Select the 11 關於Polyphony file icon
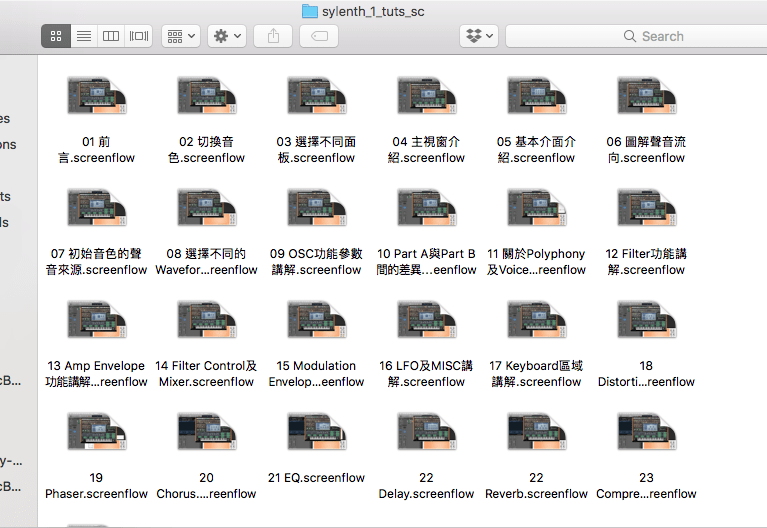This screenshot has width=767, height=528. pyautogui.click(x=537, y=207)
